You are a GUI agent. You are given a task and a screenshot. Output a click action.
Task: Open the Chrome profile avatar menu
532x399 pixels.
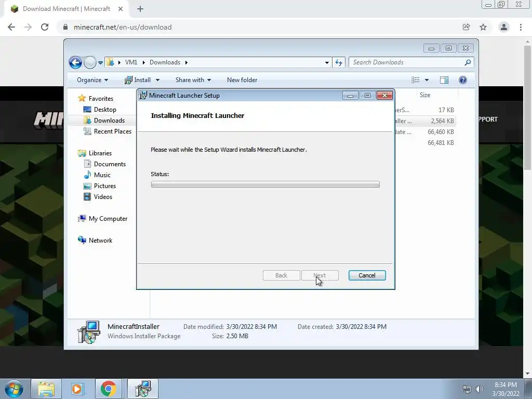(504, 27)
